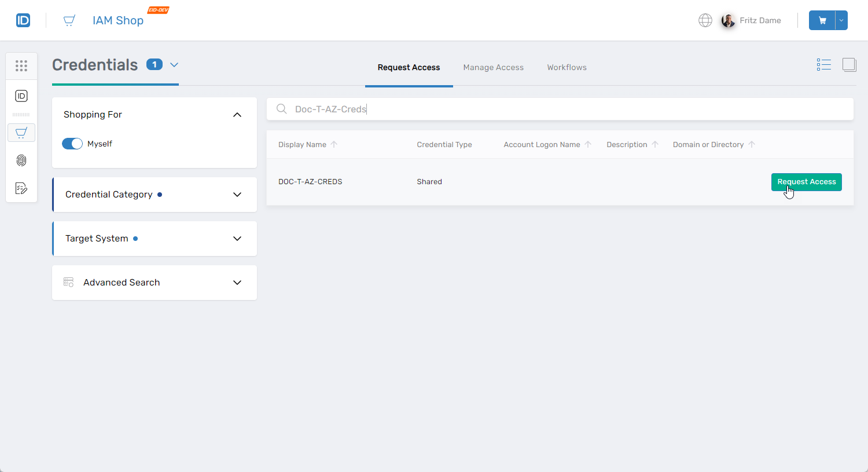
Task: Toggle the Myself switch off
Action: pos(72,144)
